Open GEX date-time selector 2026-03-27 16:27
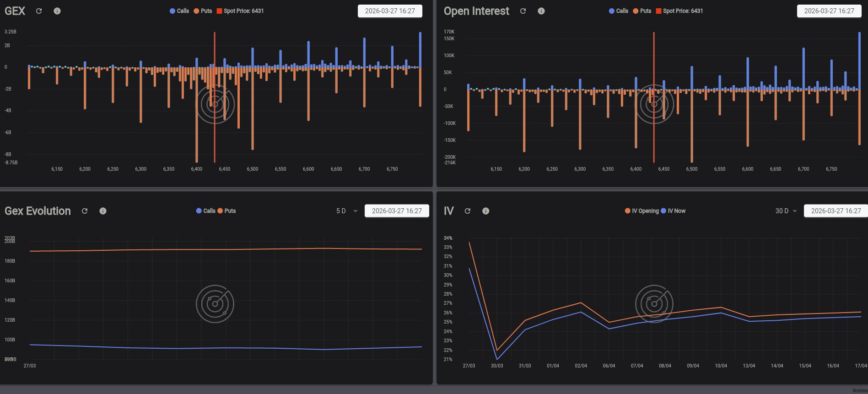 point(390,11)
